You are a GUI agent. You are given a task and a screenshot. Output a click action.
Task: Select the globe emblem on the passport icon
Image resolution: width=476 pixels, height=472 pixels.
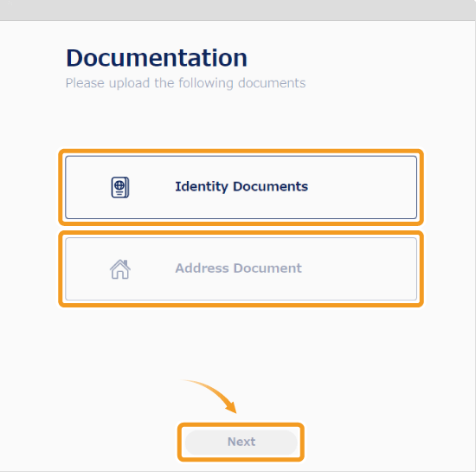119,184
